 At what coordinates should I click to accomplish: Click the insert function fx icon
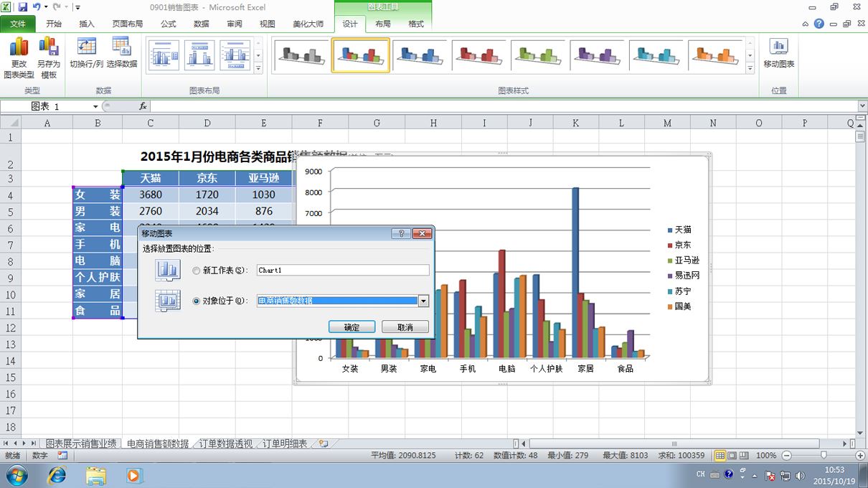coord(143,106)
